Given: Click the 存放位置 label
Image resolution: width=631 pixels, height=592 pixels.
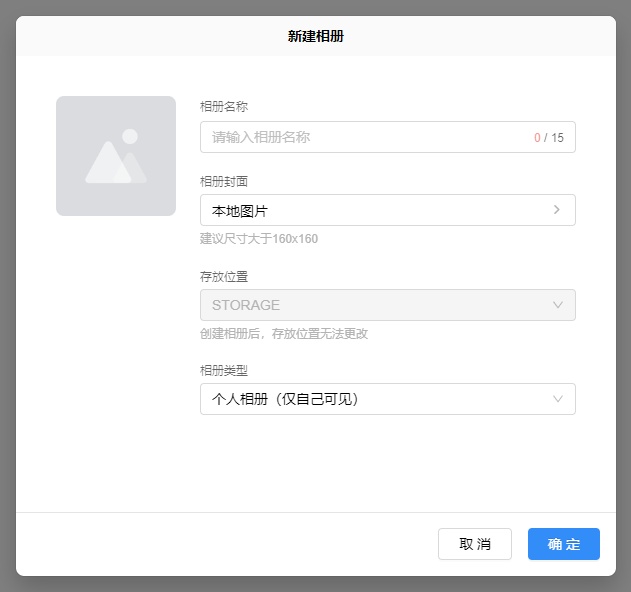Looking at the screenshot, I should pos(224,276).
